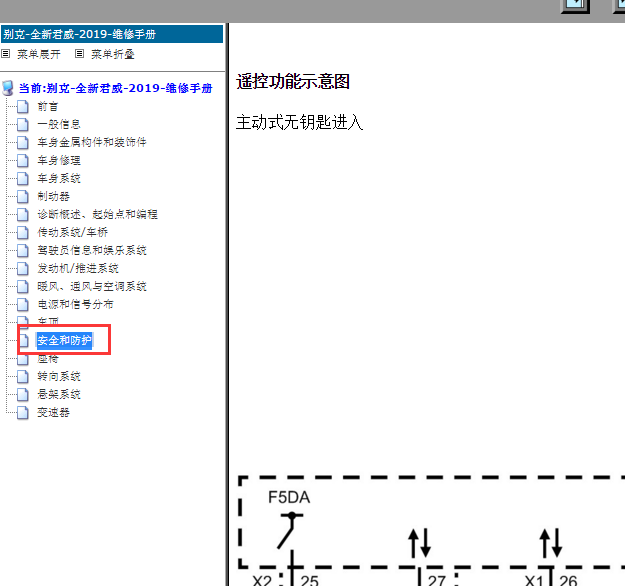The image size is (625, 586).
Task: Open the 变速器 section
Action: [x=53, y=413]
